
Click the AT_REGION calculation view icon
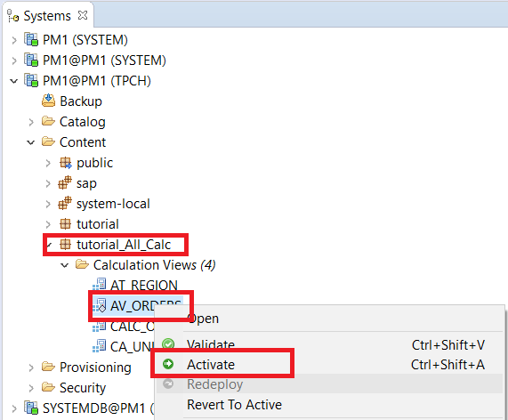point(99,284)
